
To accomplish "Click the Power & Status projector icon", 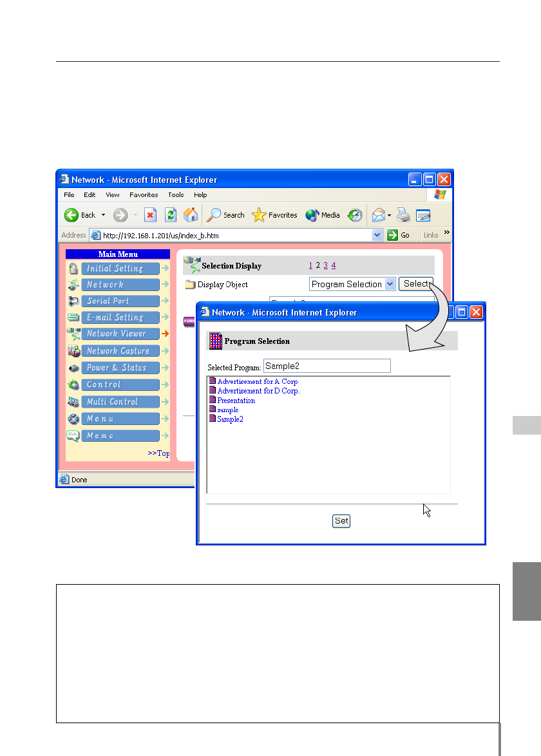I will [x=74, y=368].
